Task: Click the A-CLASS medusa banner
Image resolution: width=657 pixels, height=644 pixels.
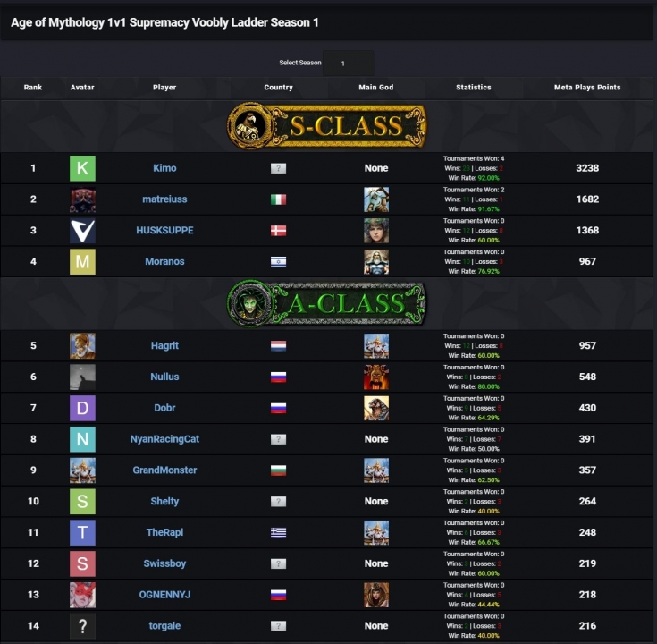Action: coord(327,303)
